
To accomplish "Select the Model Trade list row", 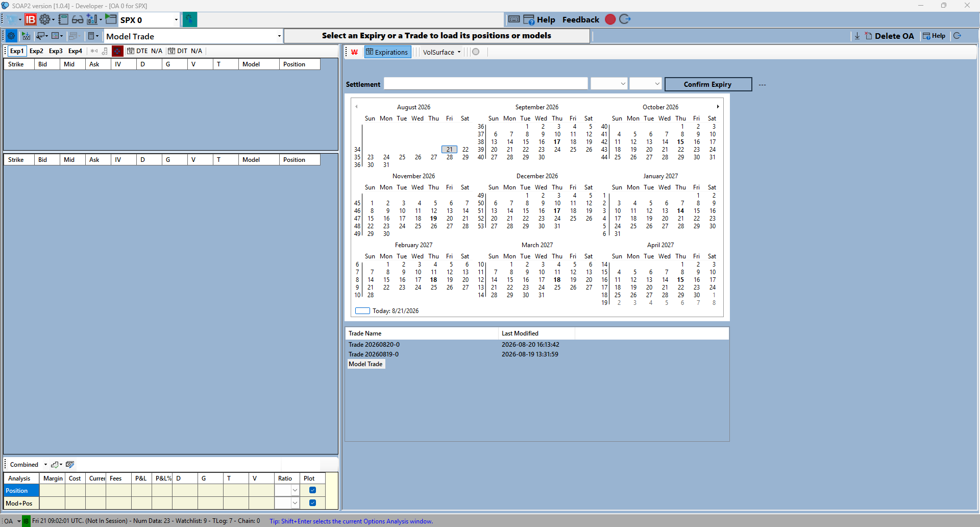I will point(365,364).
